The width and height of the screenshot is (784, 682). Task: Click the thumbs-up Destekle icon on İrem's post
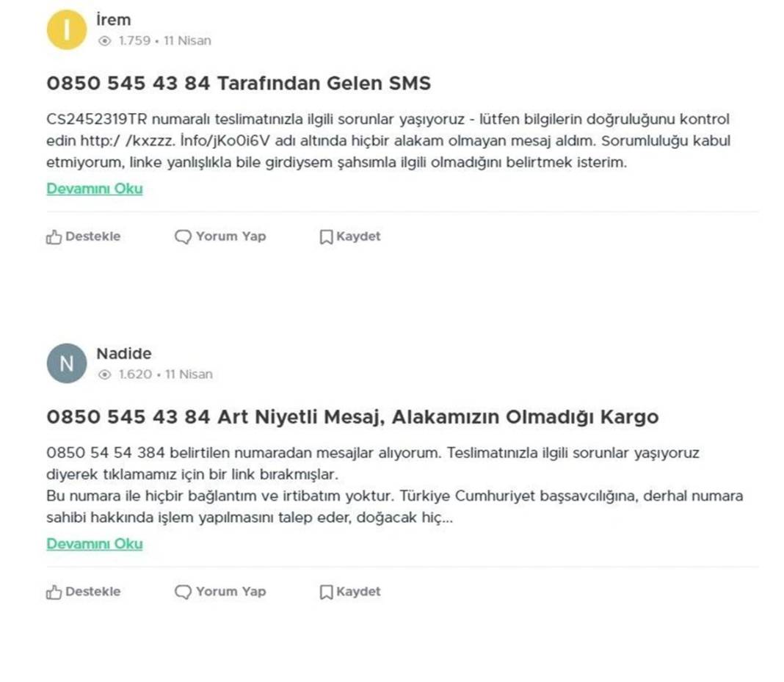(x=54, y=236)
